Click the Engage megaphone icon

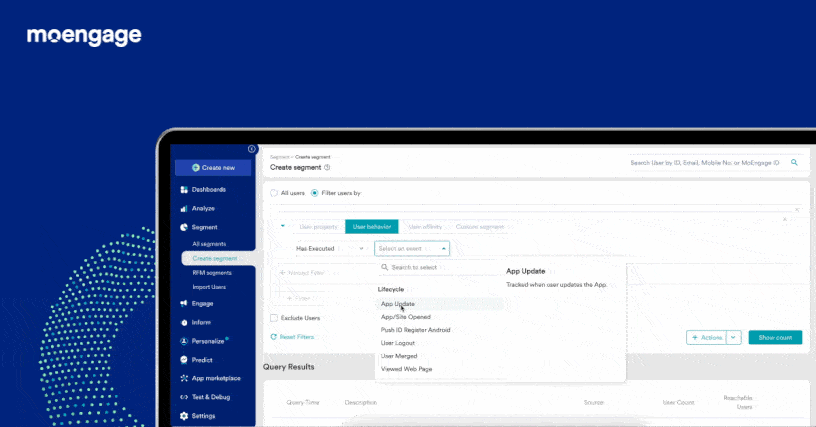(x=184, y=303)
